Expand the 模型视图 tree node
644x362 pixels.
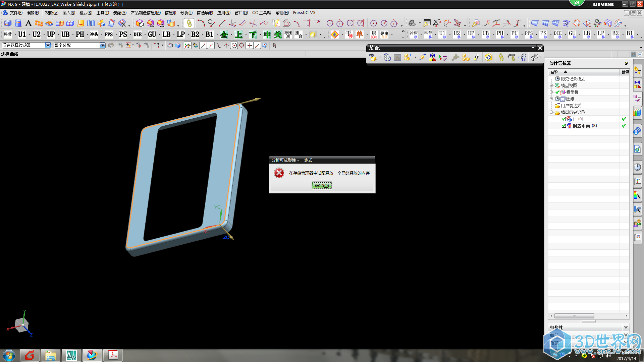(551, 85)
